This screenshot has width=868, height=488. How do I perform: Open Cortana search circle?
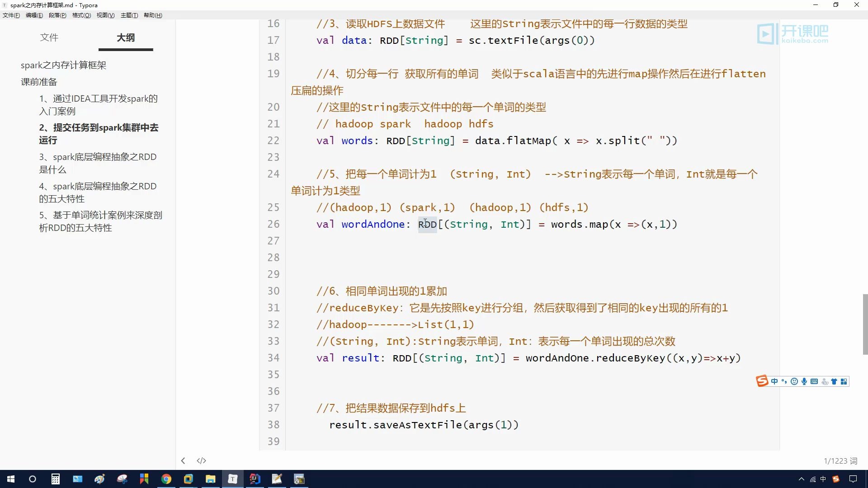point(33,479)
